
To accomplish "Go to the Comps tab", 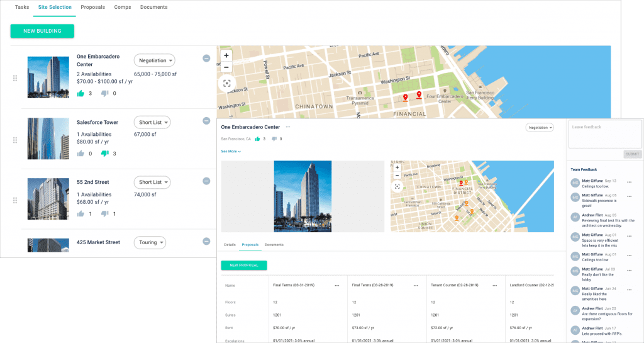I will point(123,7).
